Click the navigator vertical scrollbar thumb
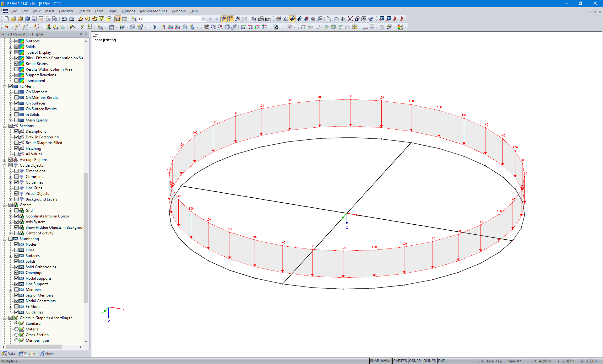Image resolution: width=603 pixels, height=364 pixels. [x=86, y=238]
